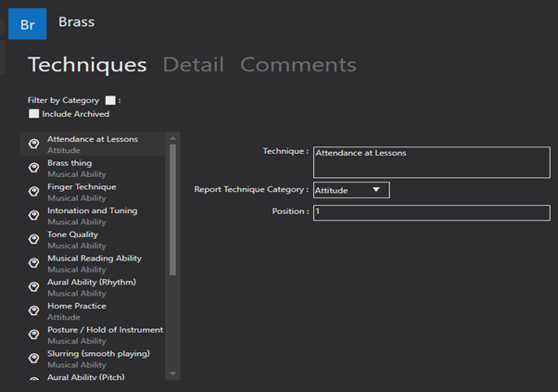Click the Position input field
The image size is (558, 392).
click(x=432, y=213)
